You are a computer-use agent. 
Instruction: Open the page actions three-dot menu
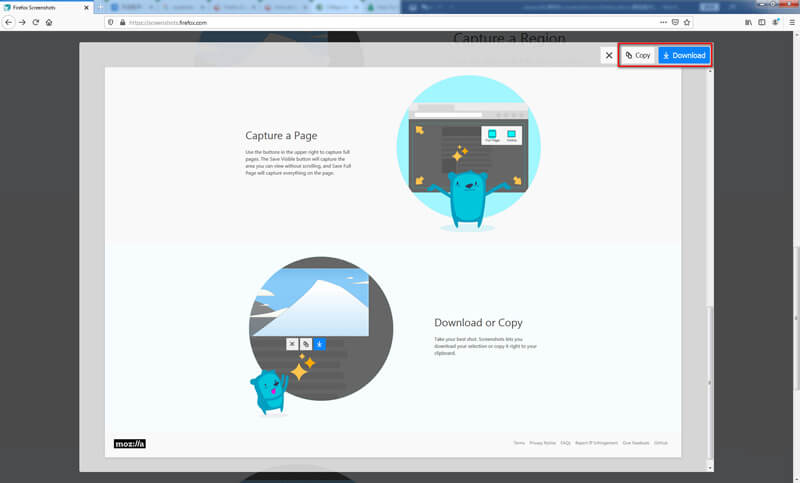[663, 22]
